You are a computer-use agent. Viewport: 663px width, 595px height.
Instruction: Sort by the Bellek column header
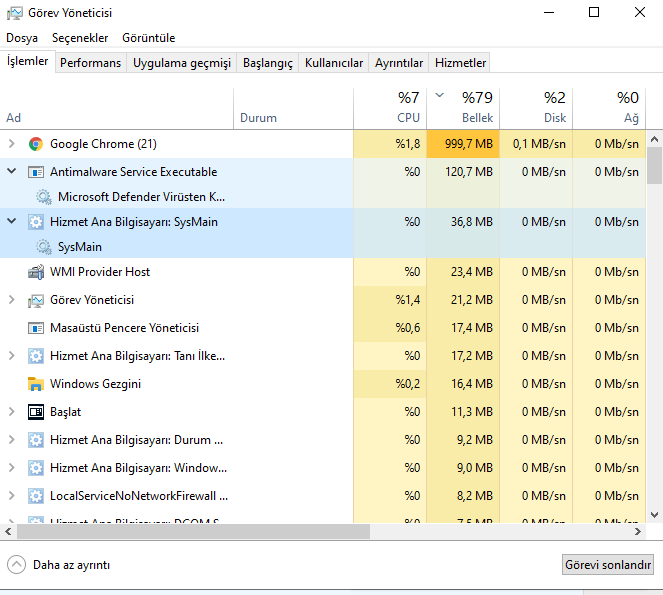click(463, 108)
